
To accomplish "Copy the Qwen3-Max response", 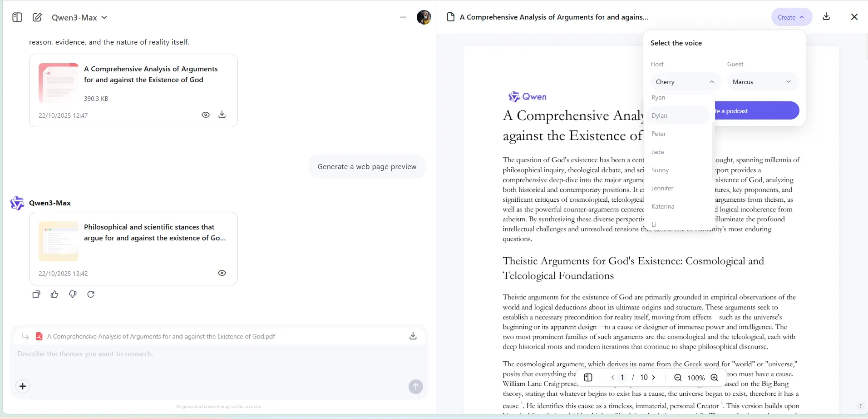I will click(36, 294).
